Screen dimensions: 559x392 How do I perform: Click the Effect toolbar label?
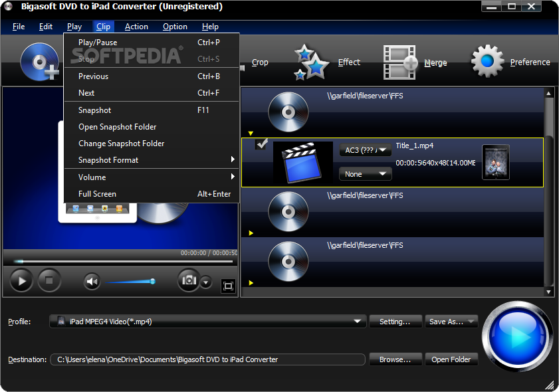[349, 62]
